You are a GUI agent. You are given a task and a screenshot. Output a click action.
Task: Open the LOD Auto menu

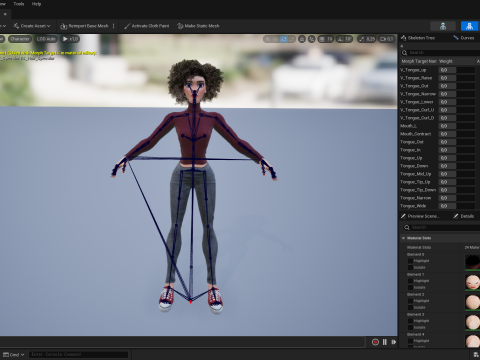46,39
